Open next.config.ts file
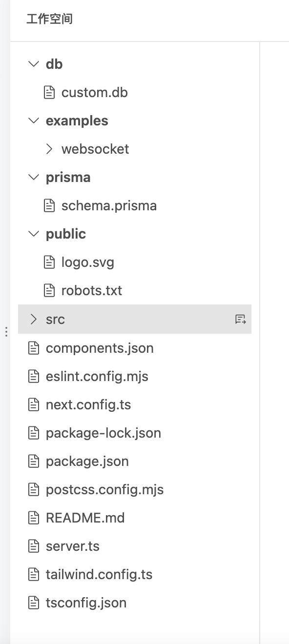Screen dimensions: 289x644 click(x=88, y=404)
